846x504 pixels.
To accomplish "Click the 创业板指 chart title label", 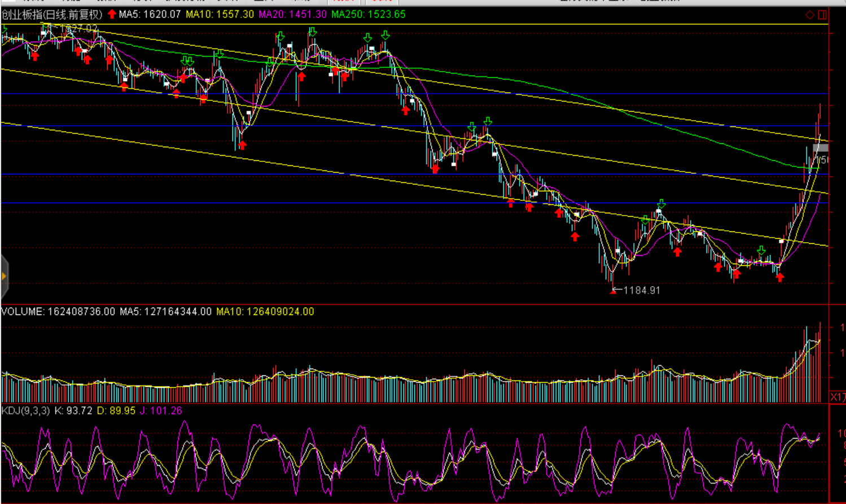I will (52, 15).
